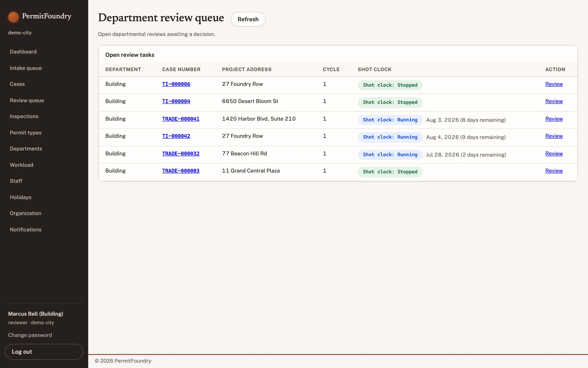Image resolution: width=588 pixels, height=368 pixels.
Task: Select Review queue in sidebar
Action: coord(27,100)
